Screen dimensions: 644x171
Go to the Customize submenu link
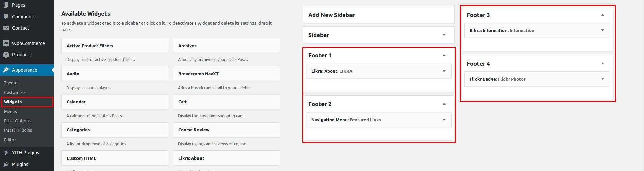coord(14,92)
